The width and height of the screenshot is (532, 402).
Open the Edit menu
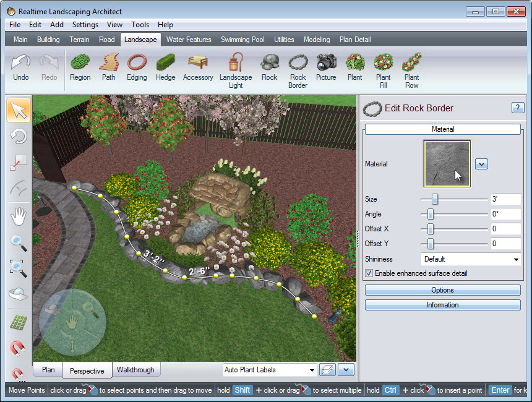click(x=35, y=25)
